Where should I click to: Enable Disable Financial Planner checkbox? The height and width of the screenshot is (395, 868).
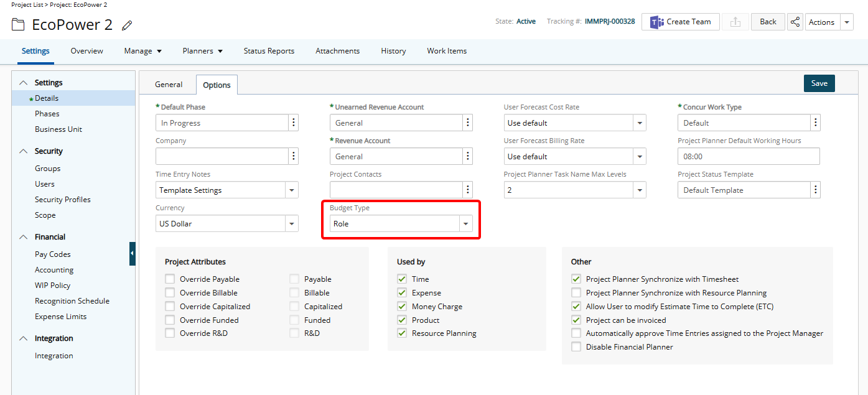point(576,347)
